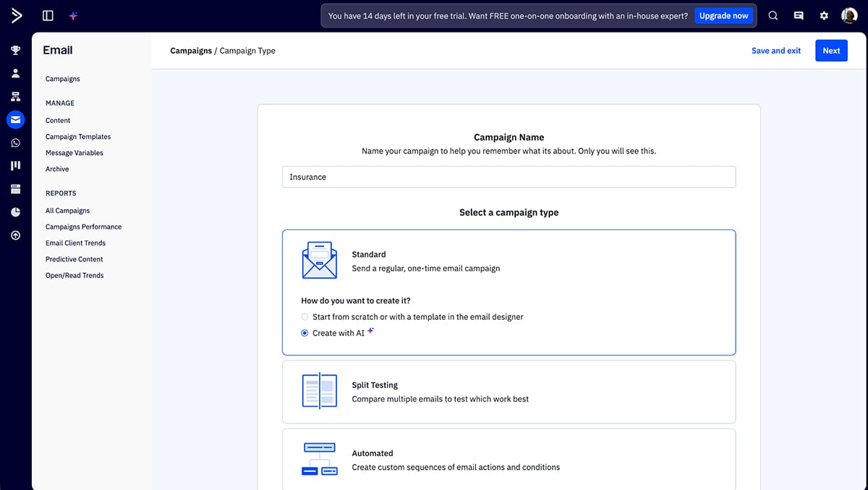Open Email Client Trends under Reports
This screenshot has width=868, height=490.
coord(75,242)
